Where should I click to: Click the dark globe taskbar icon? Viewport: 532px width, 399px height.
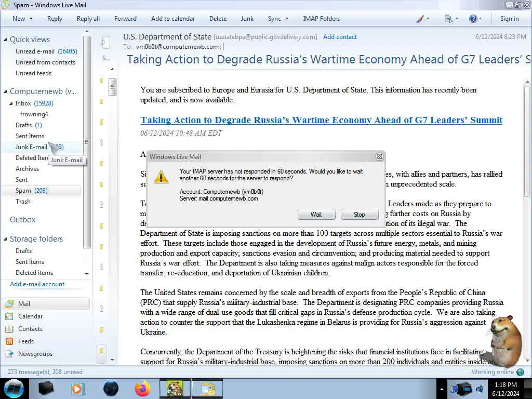[x=111, y=389]
